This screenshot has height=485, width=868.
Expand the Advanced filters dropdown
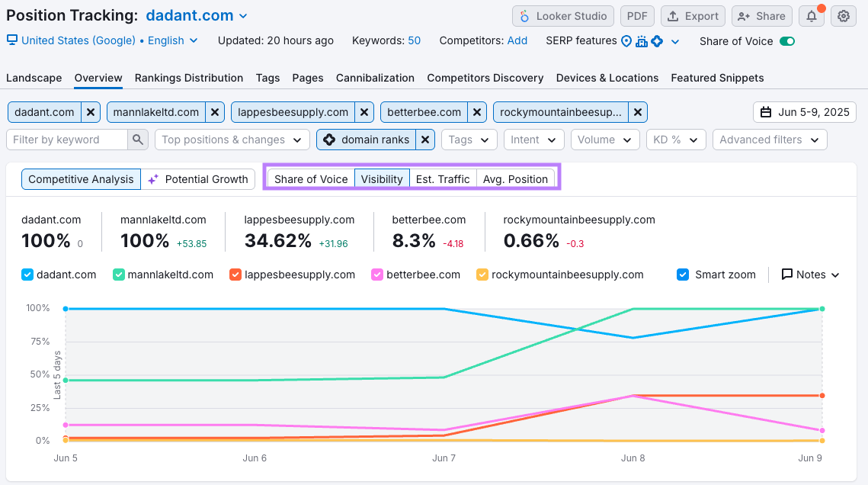770,140
